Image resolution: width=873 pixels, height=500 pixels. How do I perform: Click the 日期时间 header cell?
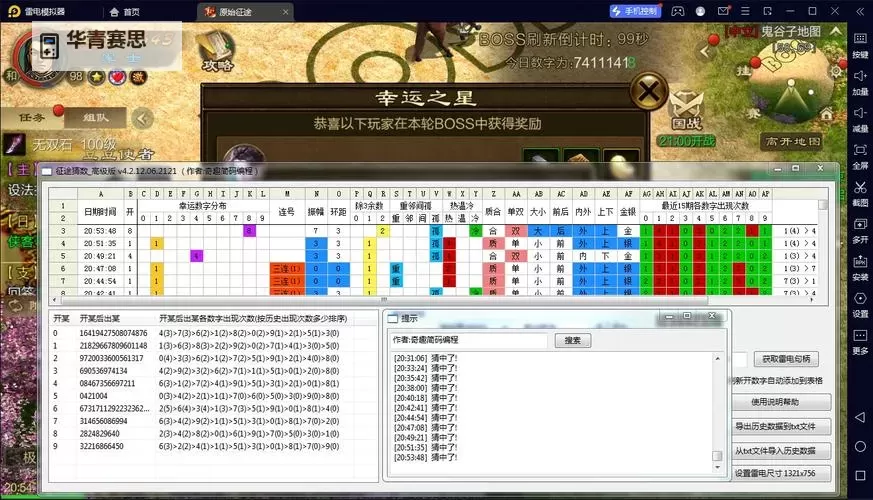100,212
